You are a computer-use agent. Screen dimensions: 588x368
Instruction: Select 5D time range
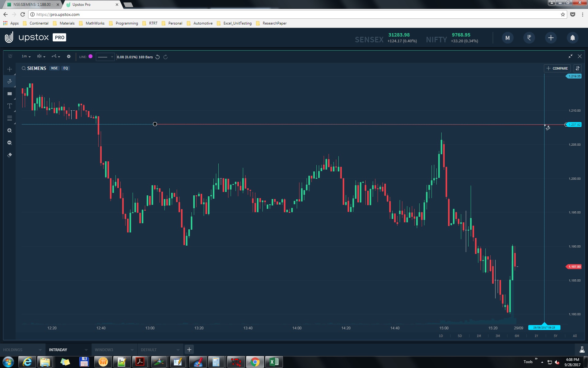tap(460, 336)
